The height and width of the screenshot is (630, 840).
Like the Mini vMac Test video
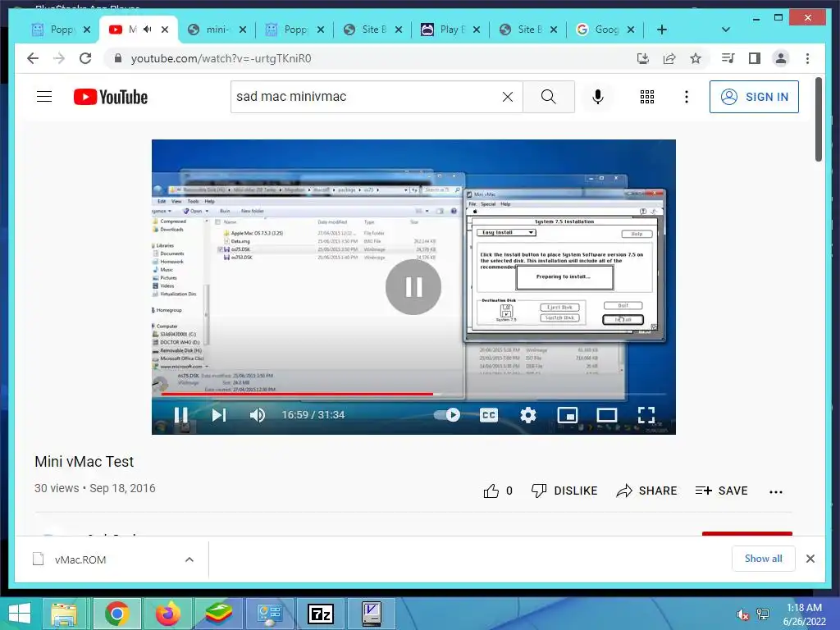click(x=498, y=491)
